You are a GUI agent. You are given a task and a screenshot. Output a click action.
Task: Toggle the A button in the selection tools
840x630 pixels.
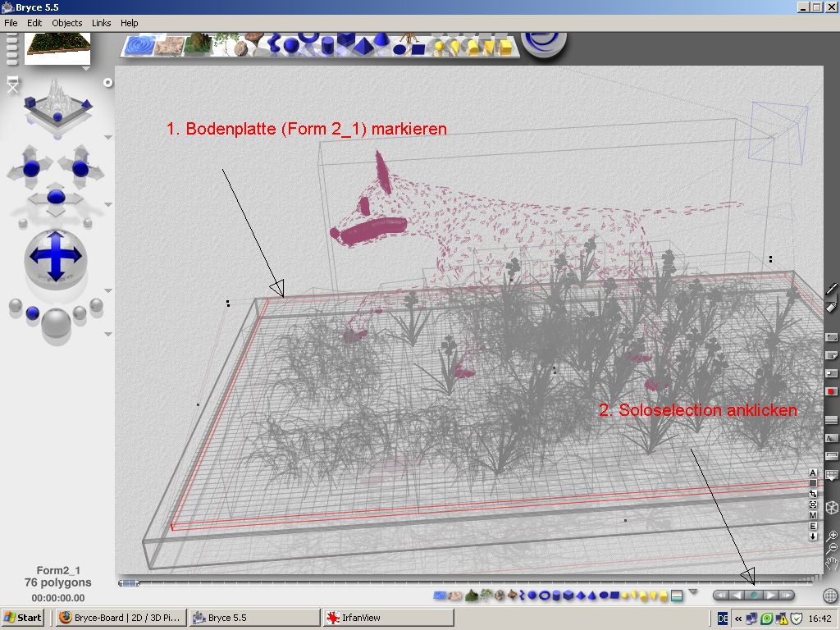click(x=813, y=472)
